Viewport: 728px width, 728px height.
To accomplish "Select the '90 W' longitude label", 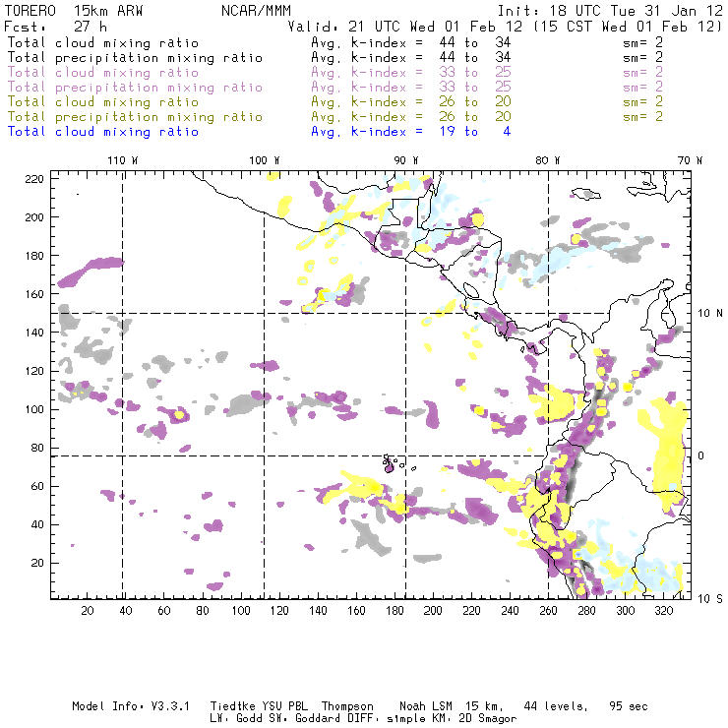I will tap(406, 160).
